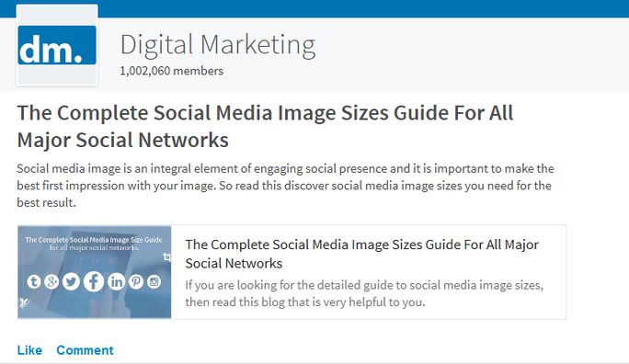Click the crop icon on thumbnail edge
This screenshot has width=629, height=364.
(x=166, y=257)
